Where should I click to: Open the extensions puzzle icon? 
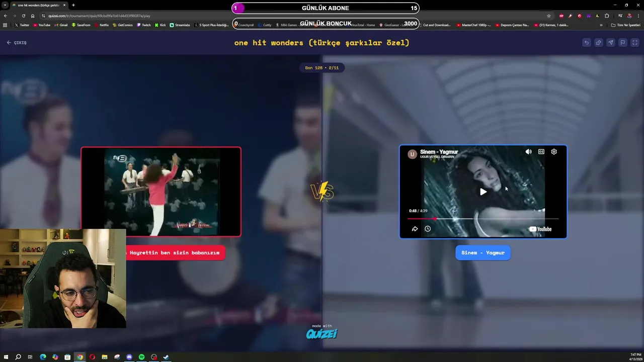607,16
